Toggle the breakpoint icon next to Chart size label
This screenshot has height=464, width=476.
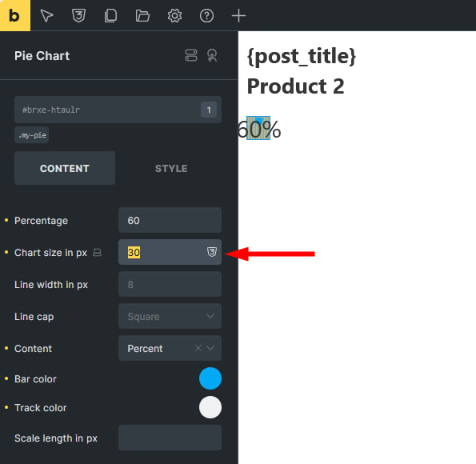coord(97,252)
